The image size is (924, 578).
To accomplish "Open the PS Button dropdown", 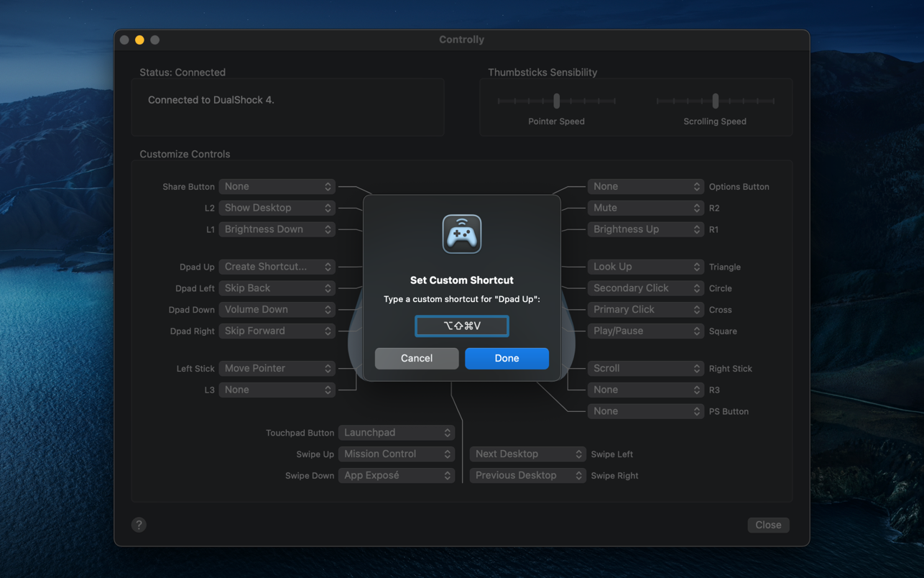I will tap(645, 411).
